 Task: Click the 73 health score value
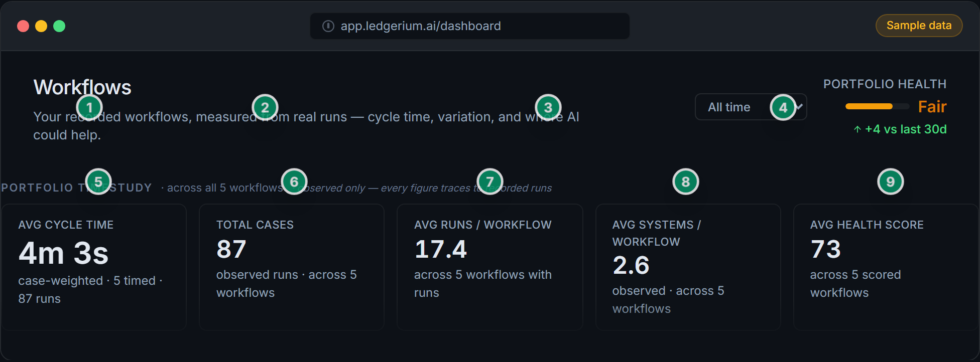click(826, 249)
